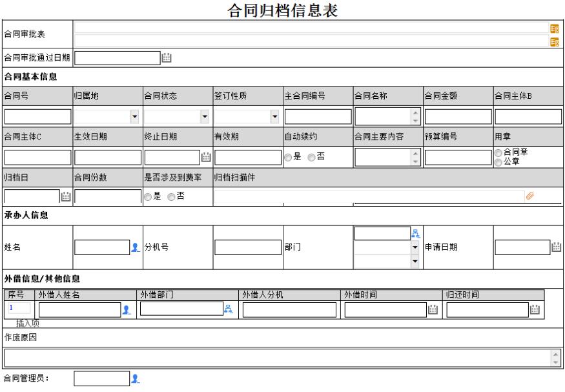Click the 合同主要内容 scrollbar up arrow
Image resolution: width=565 pixels, height=392 pixels.
coord(415,154)
